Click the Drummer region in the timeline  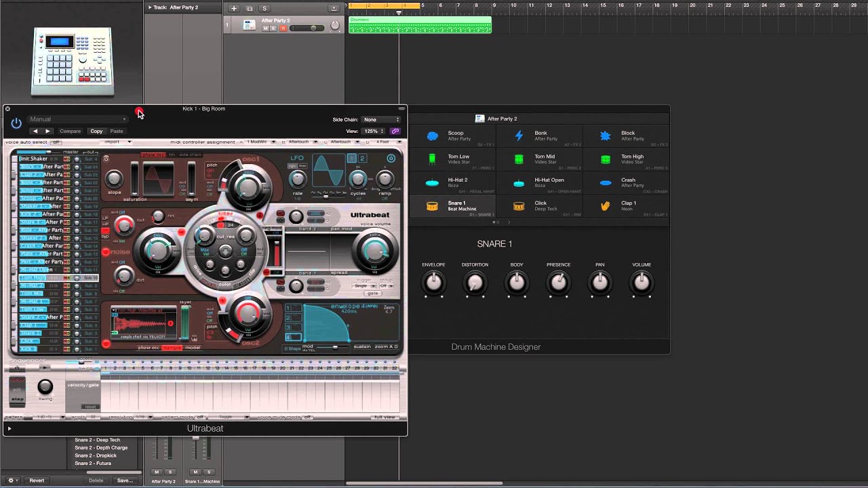(420, 25)
